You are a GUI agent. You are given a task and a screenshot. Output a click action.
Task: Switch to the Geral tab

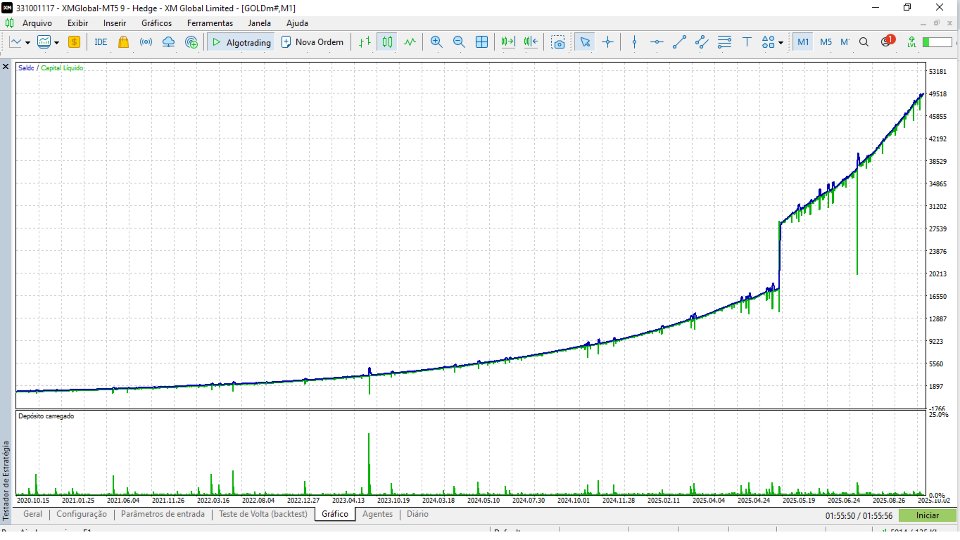[32, 514]
